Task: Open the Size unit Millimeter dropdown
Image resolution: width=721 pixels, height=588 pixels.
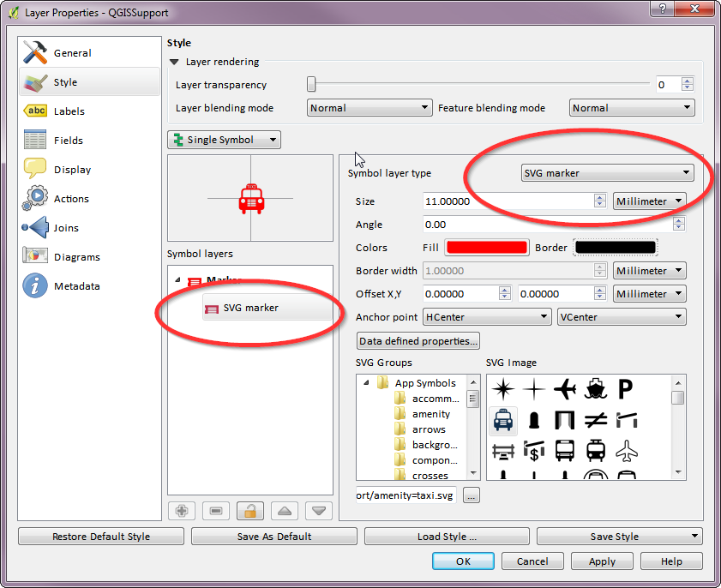Action: coord(649,201)
